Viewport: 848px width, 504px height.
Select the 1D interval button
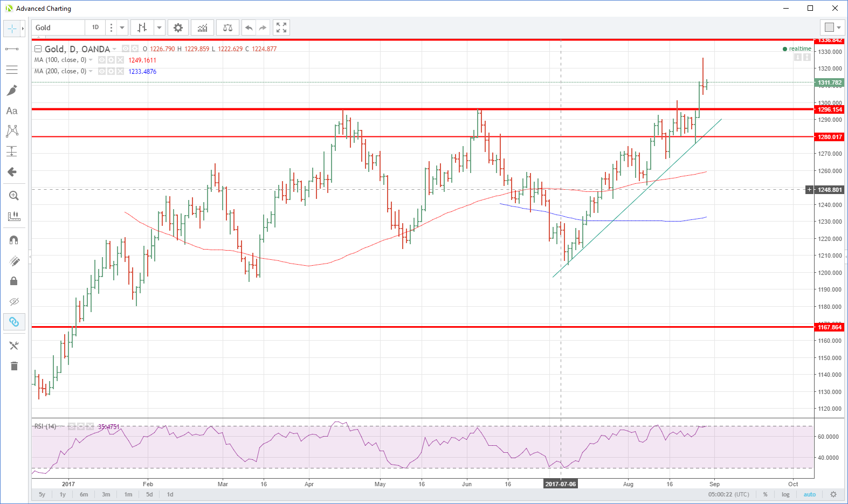(x=95, y=27)
